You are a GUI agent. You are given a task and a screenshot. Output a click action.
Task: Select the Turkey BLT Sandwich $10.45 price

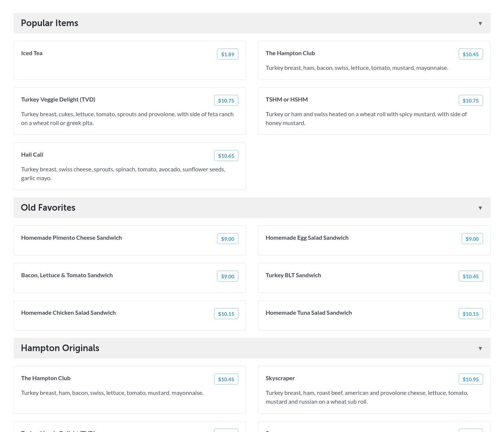(471, 276)
